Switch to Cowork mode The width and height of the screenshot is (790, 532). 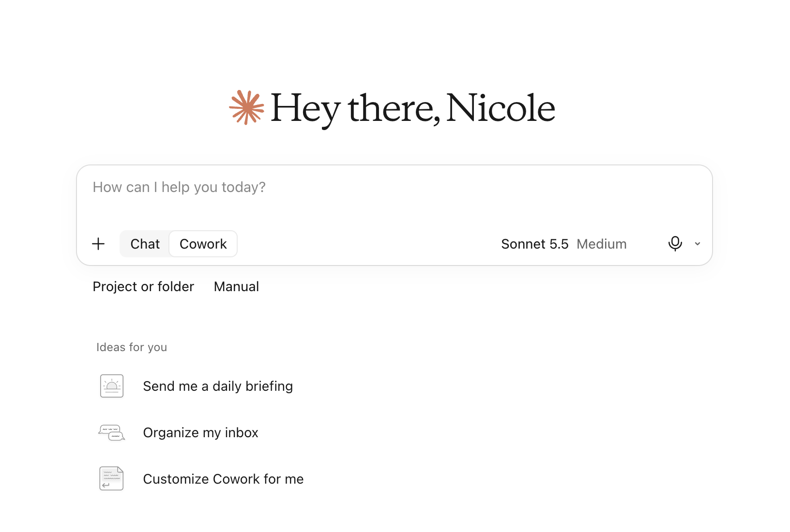[x=203, y=244]
